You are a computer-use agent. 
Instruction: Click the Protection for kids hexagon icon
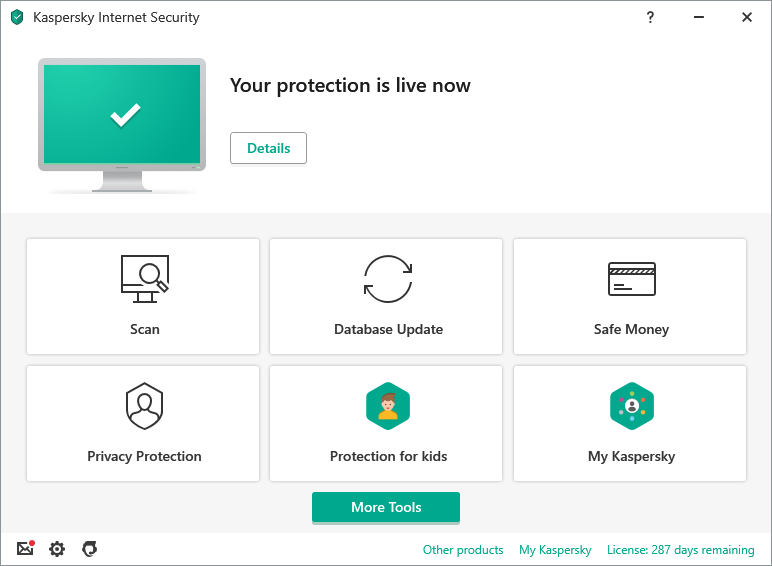pos(388,406)
